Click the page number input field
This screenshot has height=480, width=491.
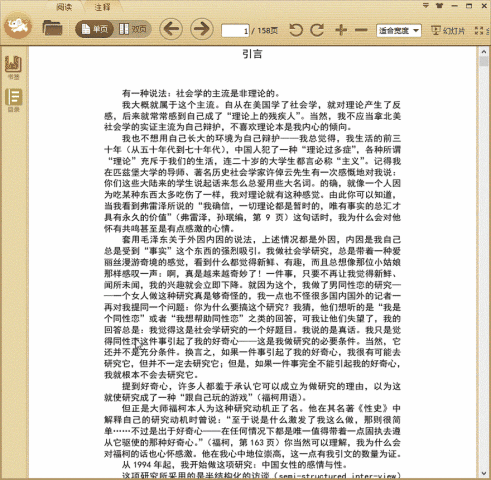(235, 31)
